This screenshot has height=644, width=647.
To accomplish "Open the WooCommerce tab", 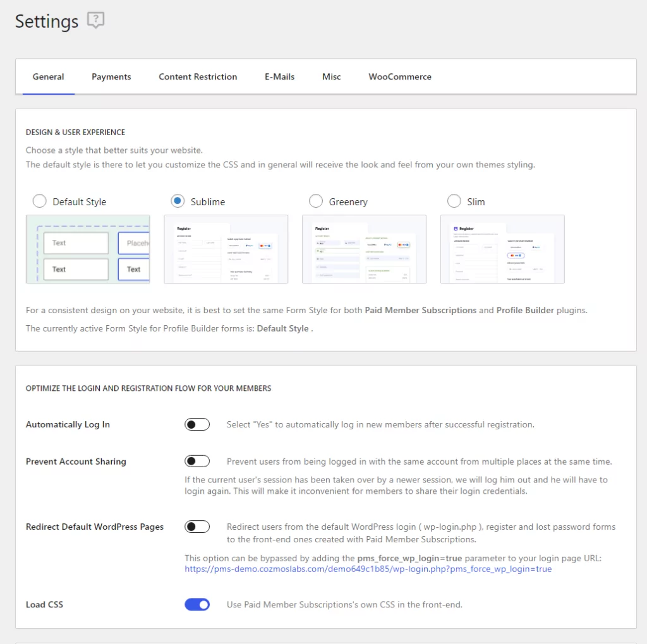I will (x=400, y=76).
